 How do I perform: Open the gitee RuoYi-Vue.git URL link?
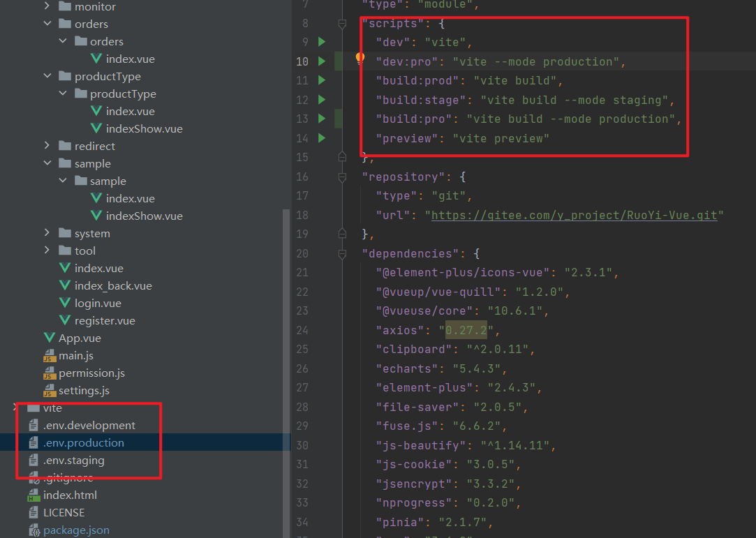(x=575, y=215)
